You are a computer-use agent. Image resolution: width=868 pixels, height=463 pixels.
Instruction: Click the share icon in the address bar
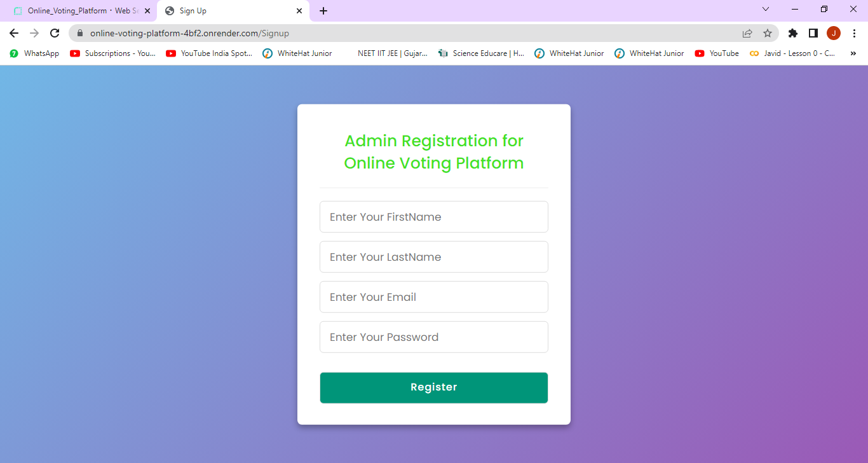coord(747,33)
